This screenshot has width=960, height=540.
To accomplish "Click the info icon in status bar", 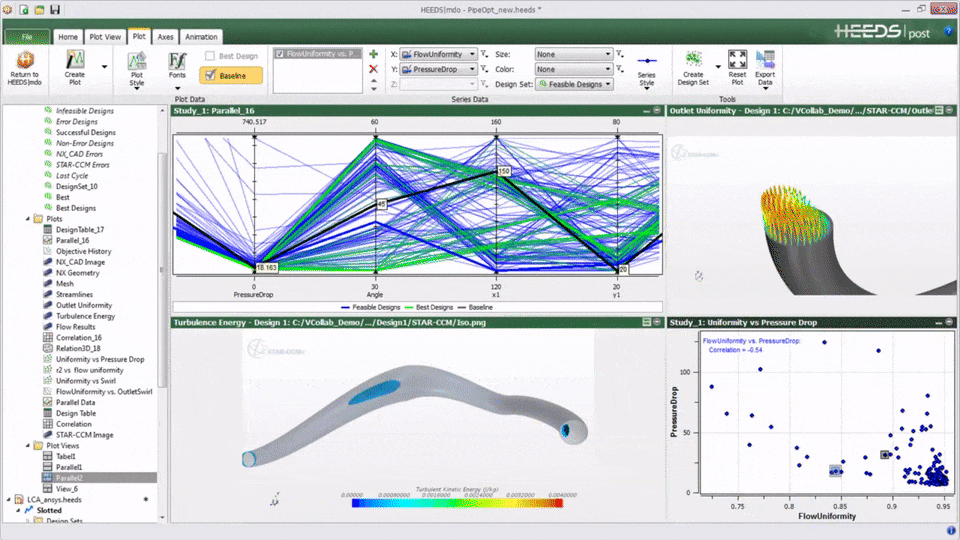I will click(x=951, y=531).
